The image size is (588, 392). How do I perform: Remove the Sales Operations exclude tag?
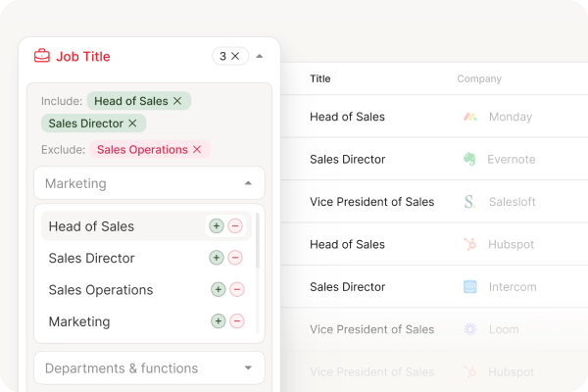(x=197, y=149)
